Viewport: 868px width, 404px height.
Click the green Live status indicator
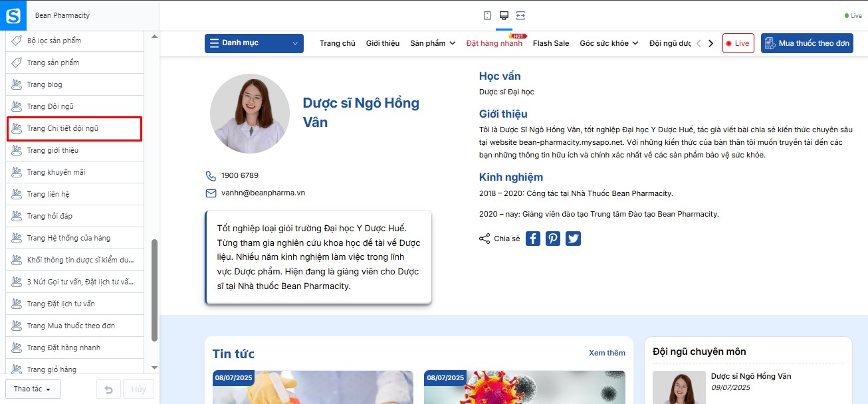pyautogui.click(x=853, y=15)
